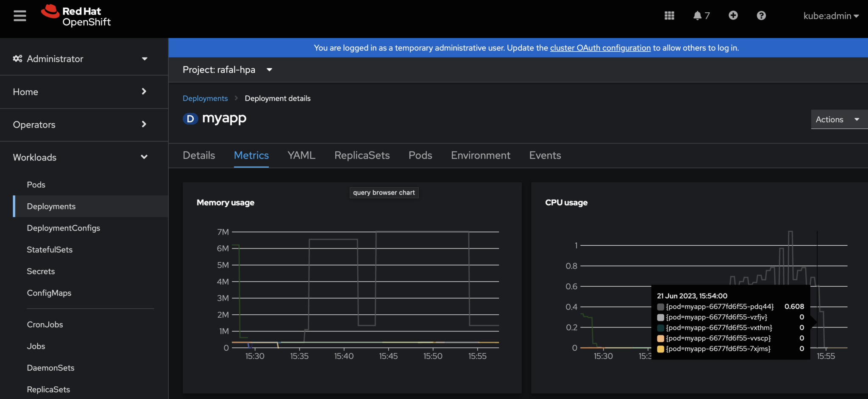Toggle the hamburger navigation menu
868x399 pixels.
click(x=19, y=16)
